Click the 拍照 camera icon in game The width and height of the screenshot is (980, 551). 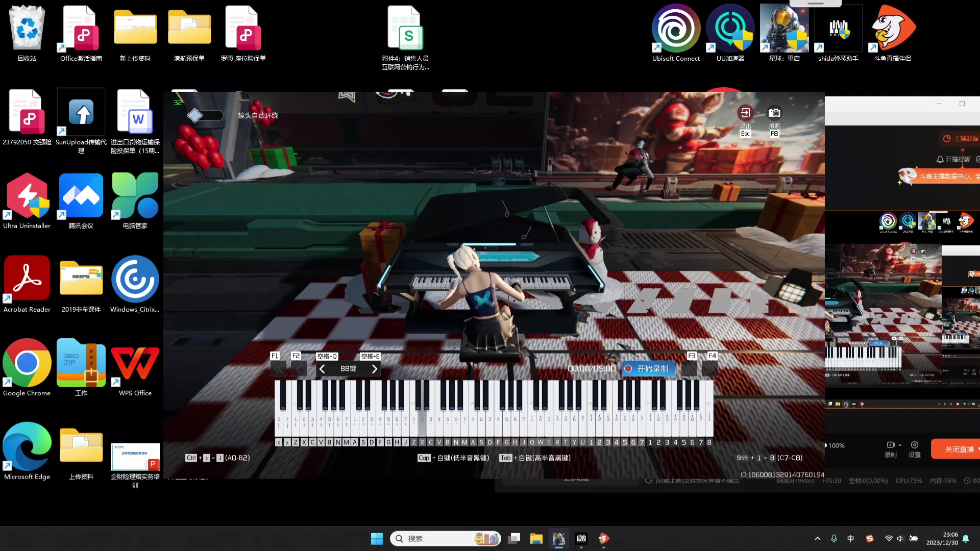pyautogui.click(x=774, y=113)
